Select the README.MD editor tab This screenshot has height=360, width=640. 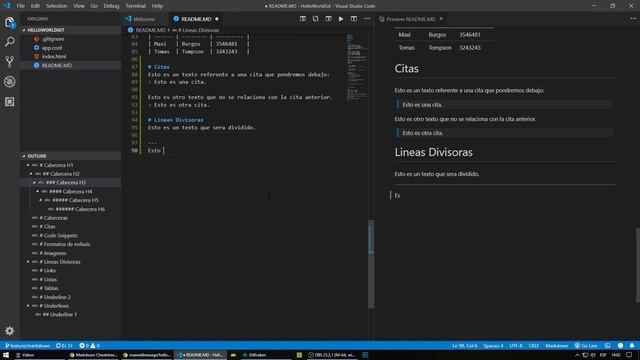(196, 19)
